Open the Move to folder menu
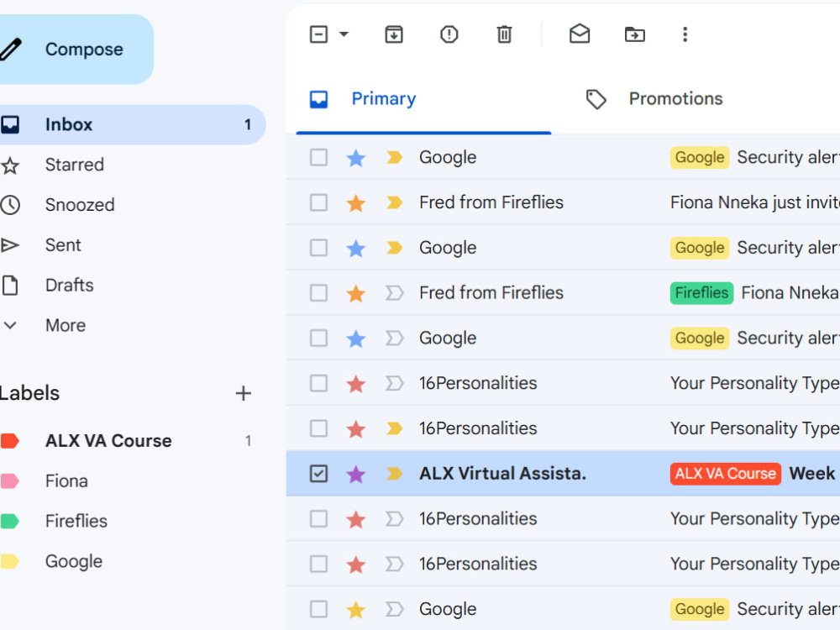 (635, 34)
